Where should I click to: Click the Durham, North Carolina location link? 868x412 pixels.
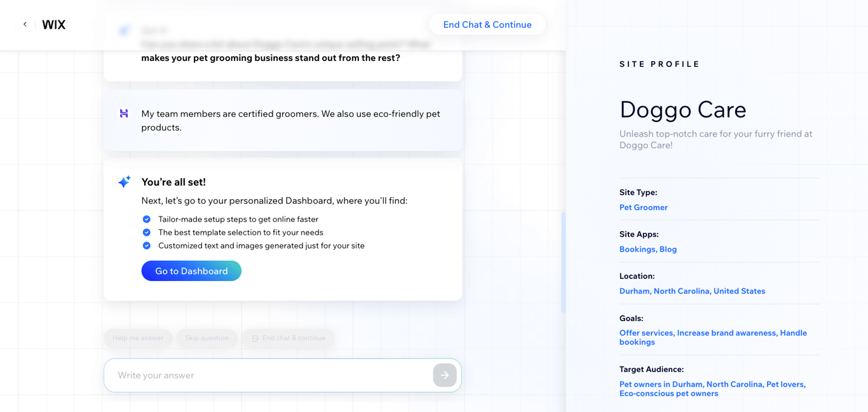[693, 291]
